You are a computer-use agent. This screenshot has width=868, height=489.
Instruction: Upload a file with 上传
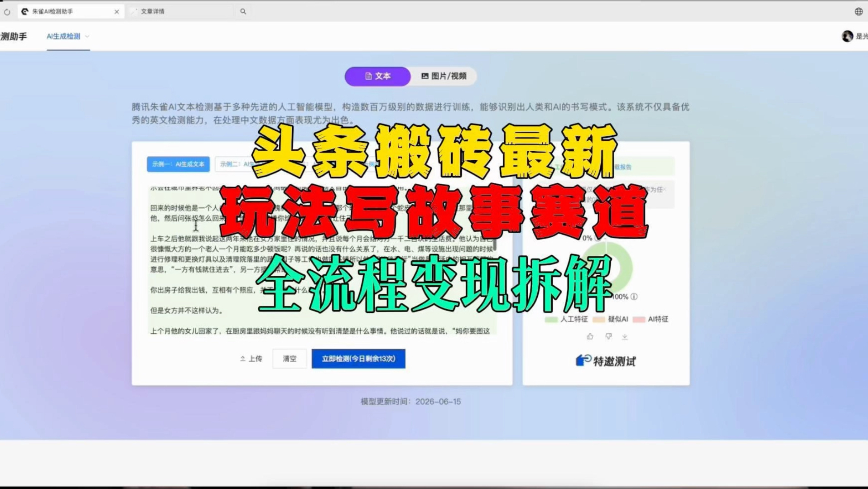point(251,359)
